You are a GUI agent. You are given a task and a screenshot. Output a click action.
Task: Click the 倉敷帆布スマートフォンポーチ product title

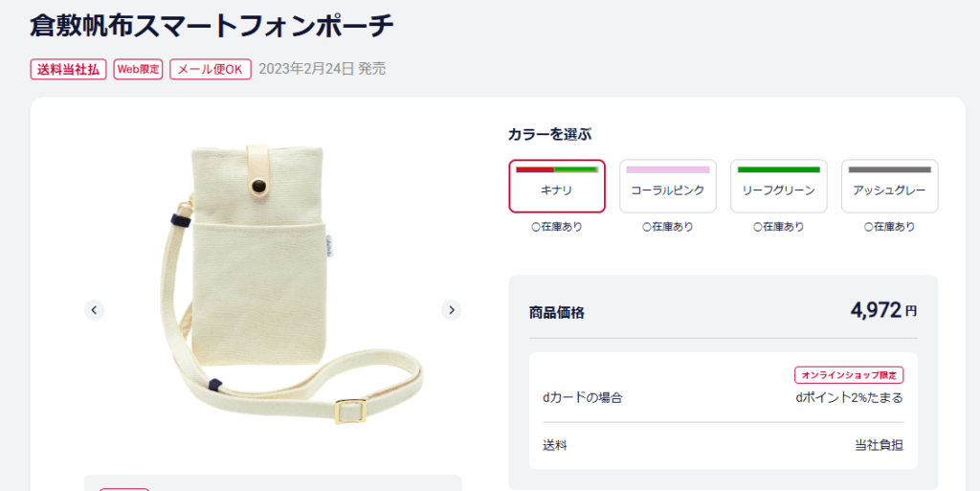211,26
